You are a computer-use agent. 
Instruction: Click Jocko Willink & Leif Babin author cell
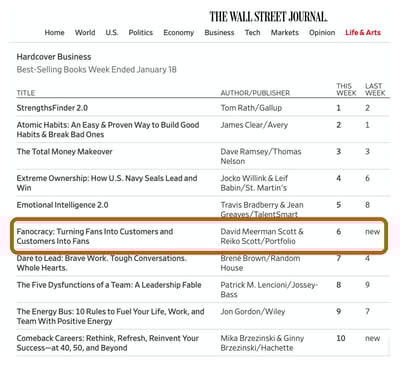coord(254,183)
